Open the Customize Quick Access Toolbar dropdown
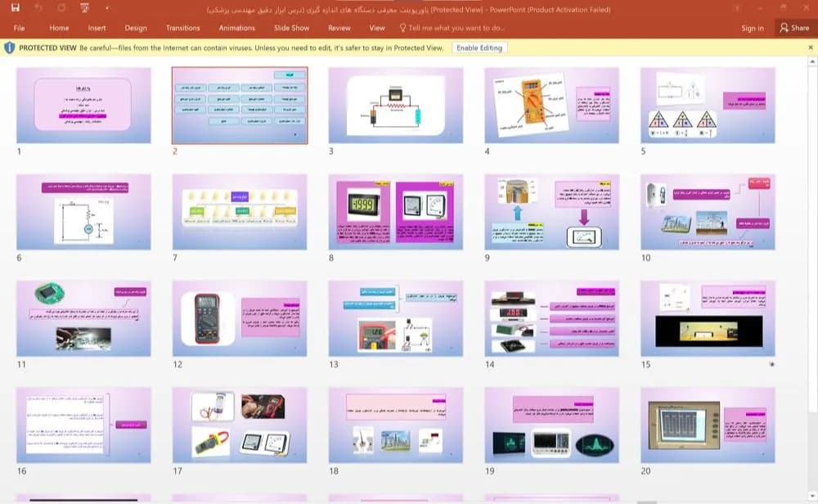 tap(107, 8)
